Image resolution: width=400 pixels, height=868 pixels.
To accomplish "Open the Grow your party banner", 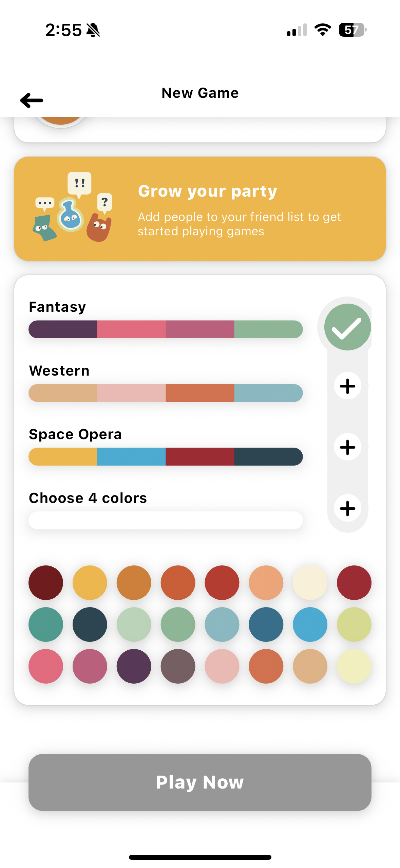I will click(200, 209).
